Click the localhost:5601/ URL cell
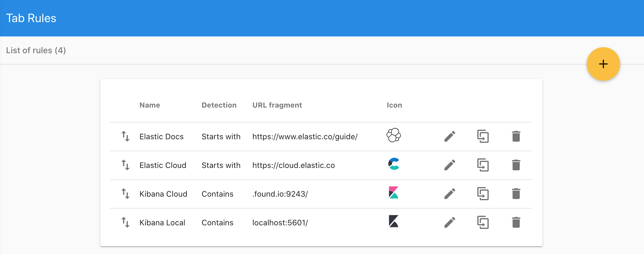644x254 pixels. tap(280, 223)
